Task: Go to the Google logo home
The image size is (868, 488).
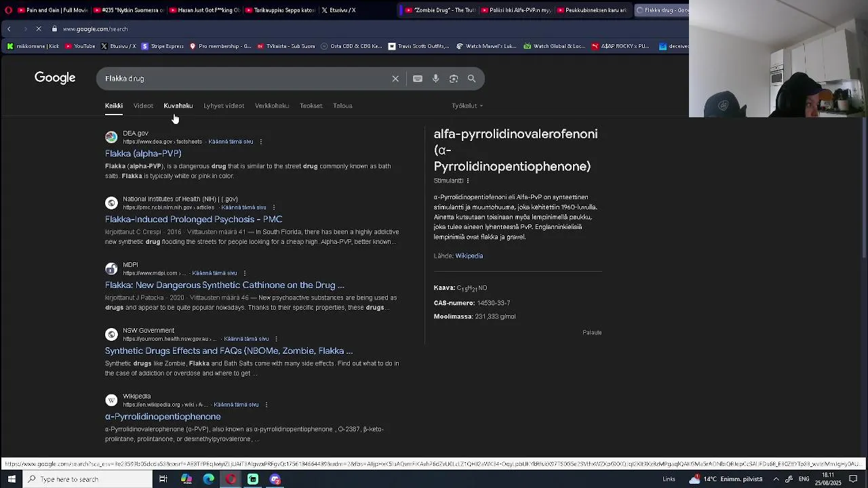Action: coord(55,78)
